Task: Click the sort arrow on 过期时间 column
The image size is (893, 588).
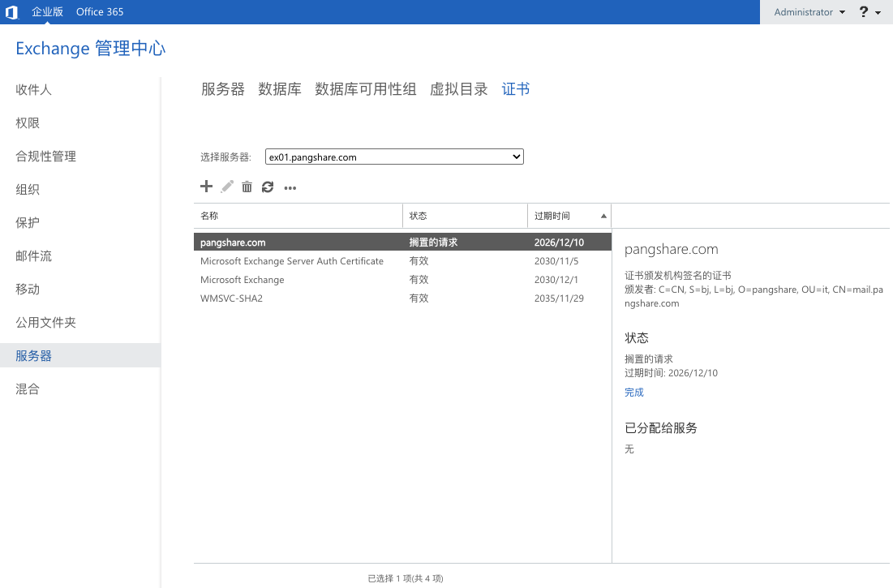Action: point(603,215)
